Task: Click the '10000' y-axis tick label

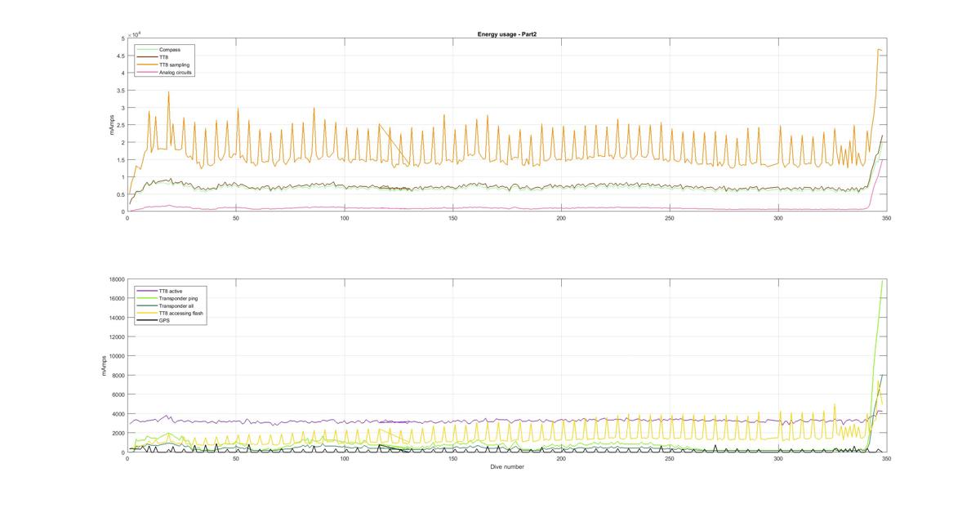Action: [x=116, y=356]
